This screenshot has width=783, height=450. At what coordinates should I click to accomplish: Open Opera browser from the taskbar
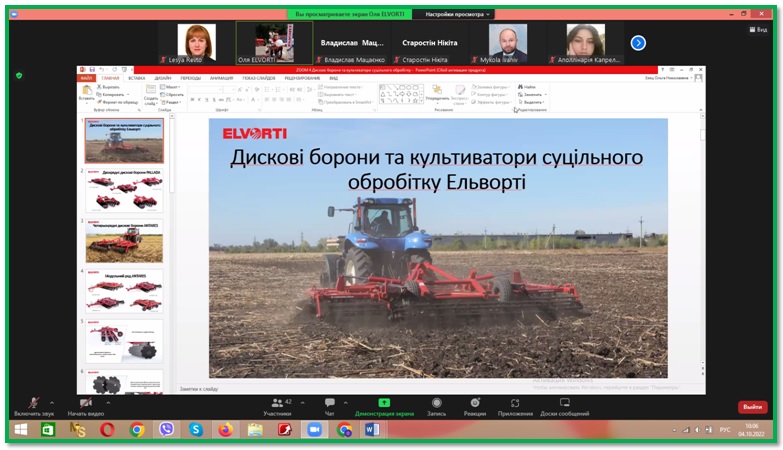pyautogui.click(x=107, y=429)
